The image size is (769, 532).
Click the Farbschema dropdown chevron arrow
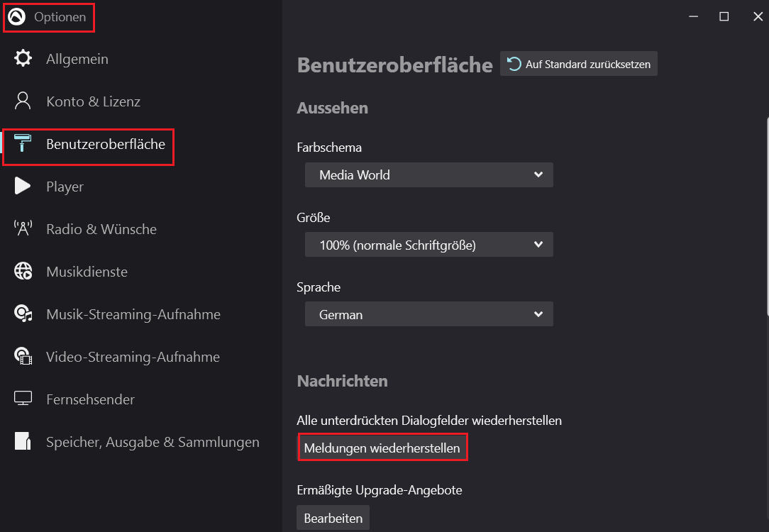pyautogui.click(x=538, y=174)
